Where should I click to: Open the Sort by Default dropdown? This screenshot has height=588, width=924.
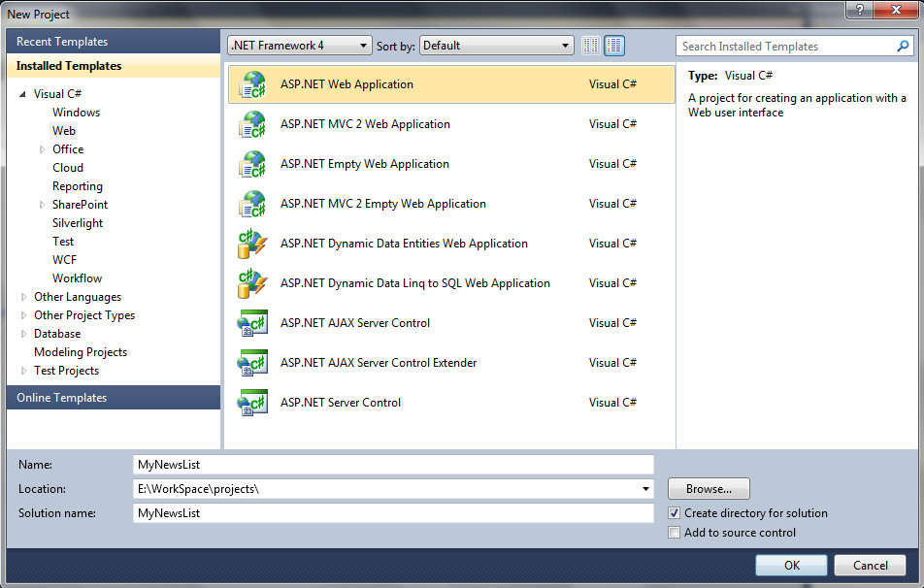pyautogui.click(x=496, y=46)
